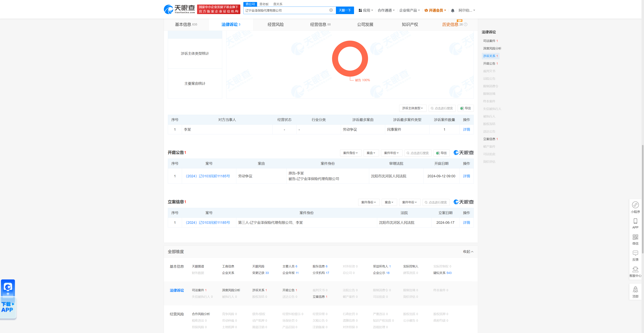Image resolution: width=644 pixels, height=333 pixels.
Task: Switch to 基本信息 tab
Action: 186,24
